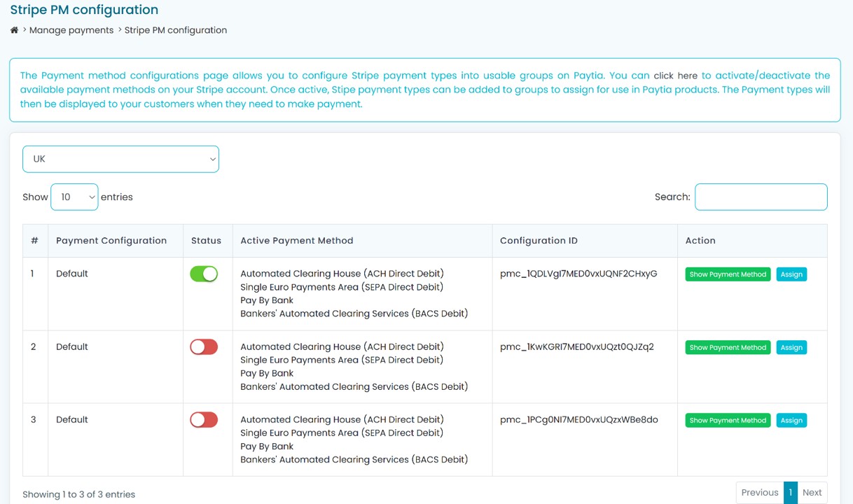
Task: Select page 1 in pagination
Action: pyautogui.click(x=790, y=493)
